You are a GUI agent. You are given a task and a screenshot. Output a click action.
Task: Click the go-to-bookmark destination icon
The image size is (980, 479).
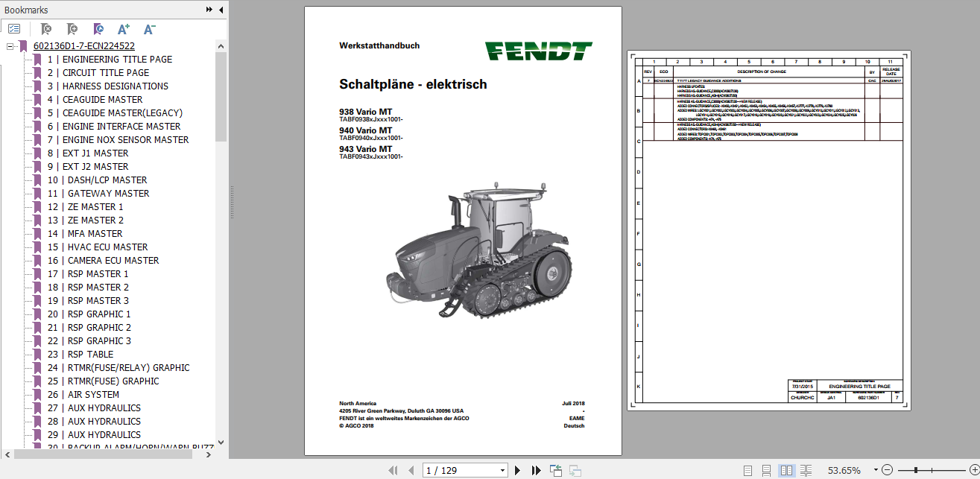(98, 29)
